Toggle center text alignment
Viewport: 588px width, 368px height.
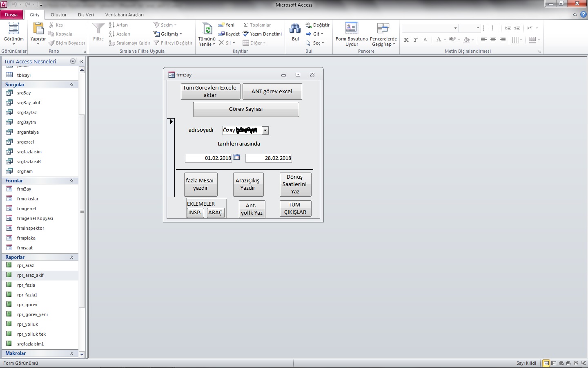tap(493, 40)
